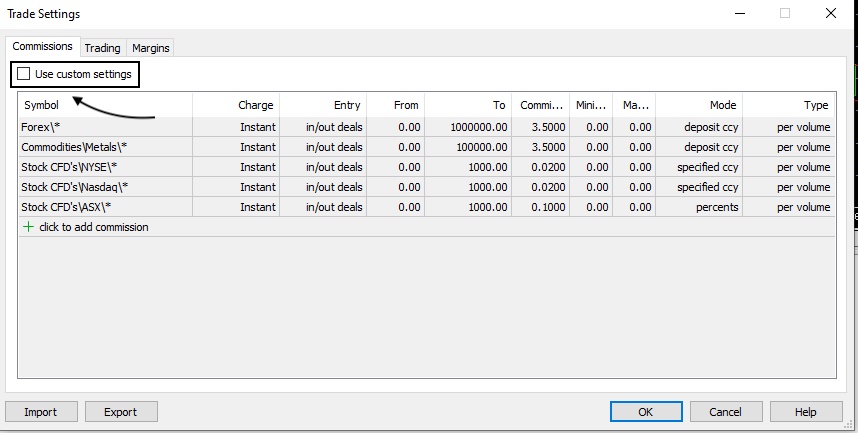Screen dimensions: 858x433
Task: Open the Margins tab
Action: pyautogui.click(x=151, y=48)
